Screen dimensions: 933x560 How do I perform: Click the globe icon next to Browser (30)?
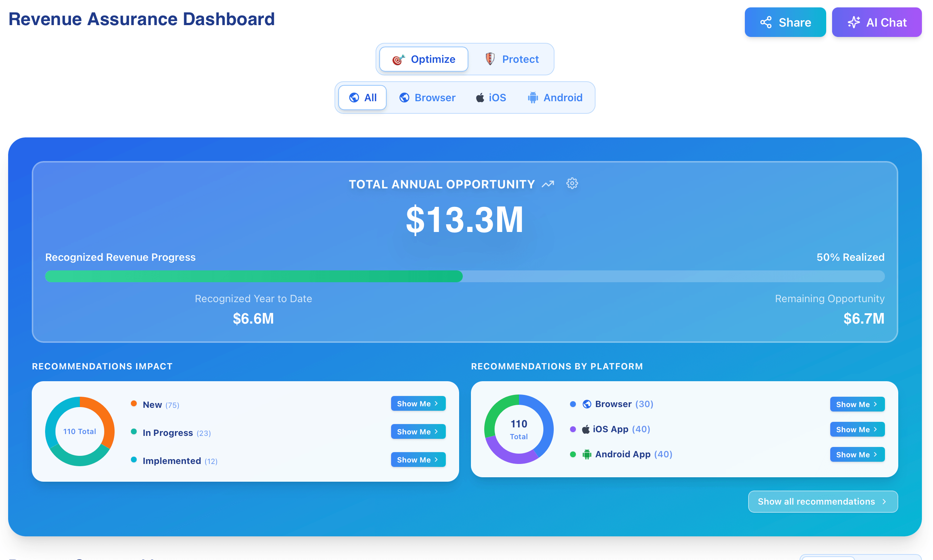(x=587, y=404)
